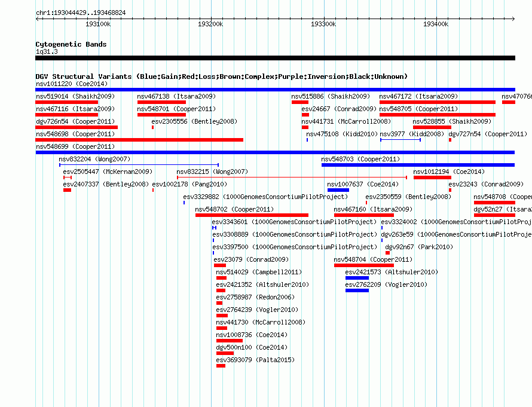Image resolution: width=532 pixels, height=407 pixels.
Task: Click the Cytogenetic Bands track title
Action: [x=71, y=44]
